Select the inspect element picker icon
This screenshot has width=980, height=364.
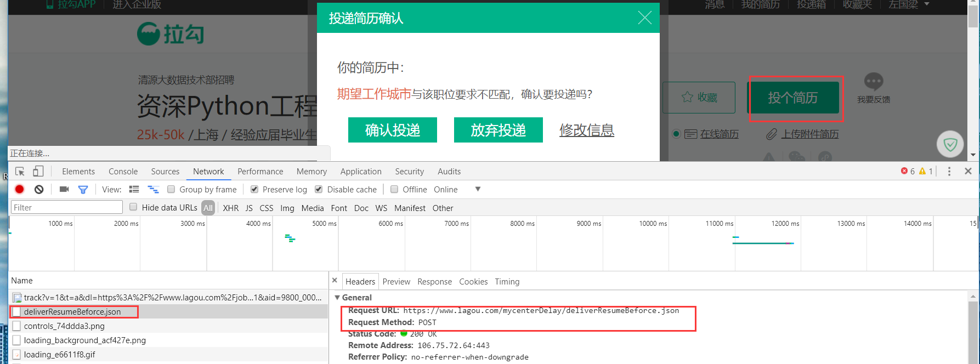click(x=20, y=172)
